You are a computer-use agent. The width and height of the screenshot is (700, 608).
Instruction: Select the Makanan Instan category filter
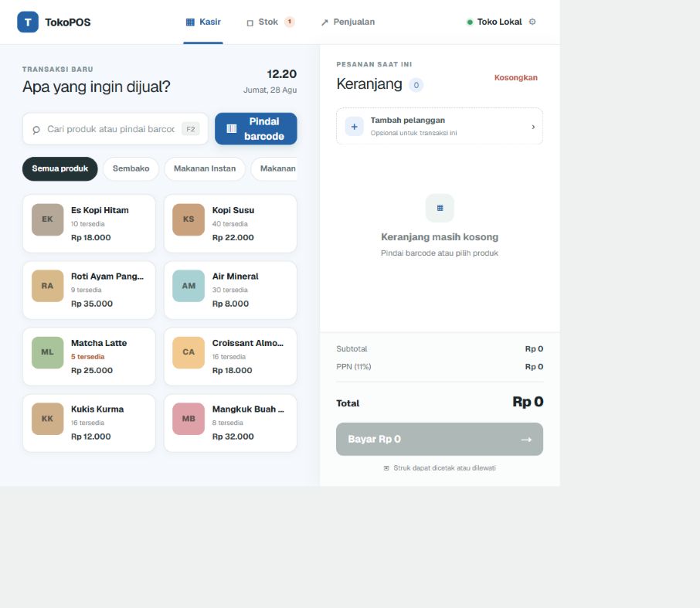(205, 168)
